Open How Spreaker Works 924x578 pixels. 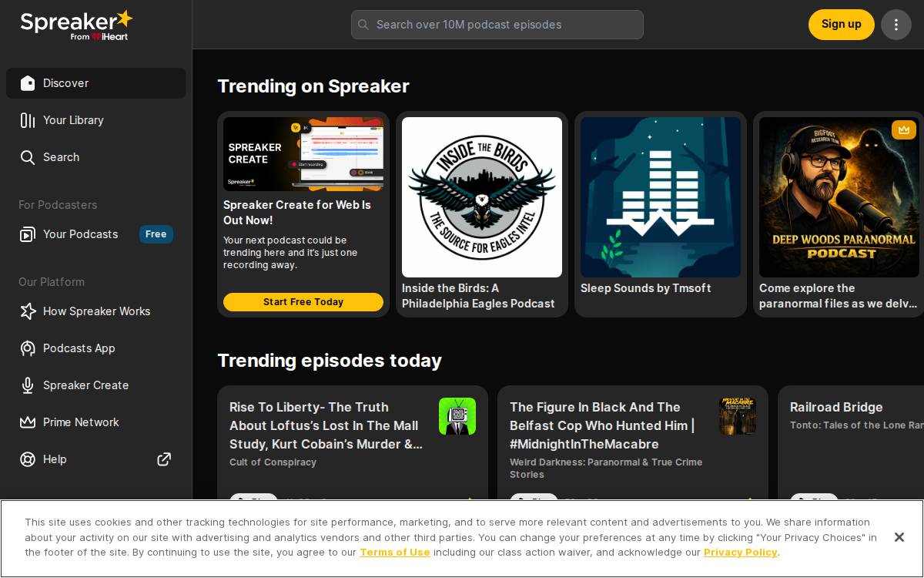click(x=95, y=311)
